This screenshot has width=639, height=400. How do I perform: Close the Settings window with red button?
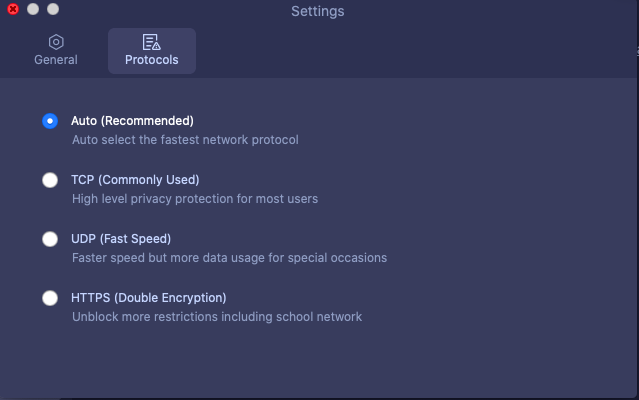click(13, 9)
